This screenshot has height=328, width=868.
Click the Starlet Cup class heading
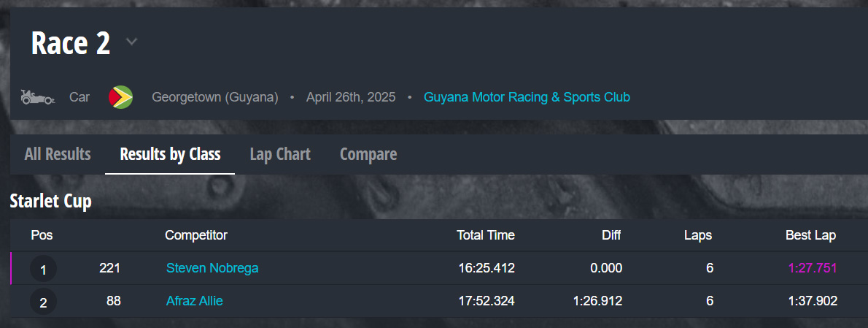51,202
